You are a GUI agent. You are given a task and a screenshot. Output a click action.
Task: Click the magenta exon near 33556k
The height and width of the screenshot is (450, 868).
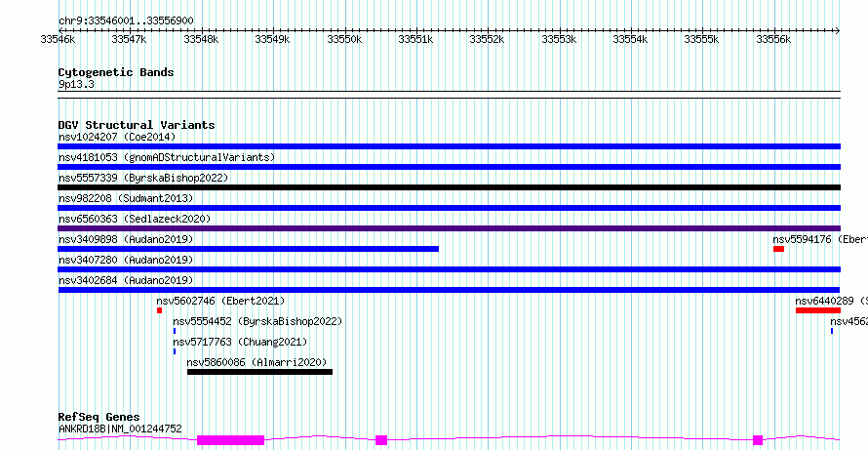pos(758,440)
